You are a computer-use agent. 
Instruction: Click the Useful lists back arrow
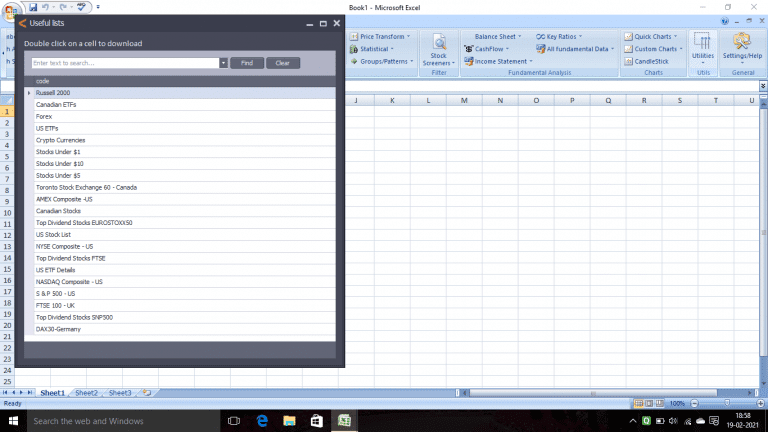pyautogui.click(x=22, y=23)
